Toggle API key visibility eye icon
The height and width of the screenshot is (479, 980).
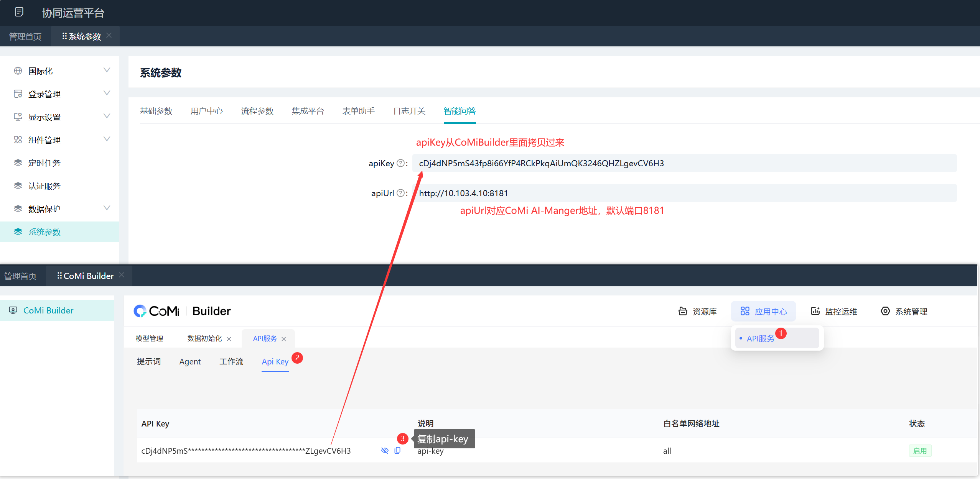click(x=385, y=451)
